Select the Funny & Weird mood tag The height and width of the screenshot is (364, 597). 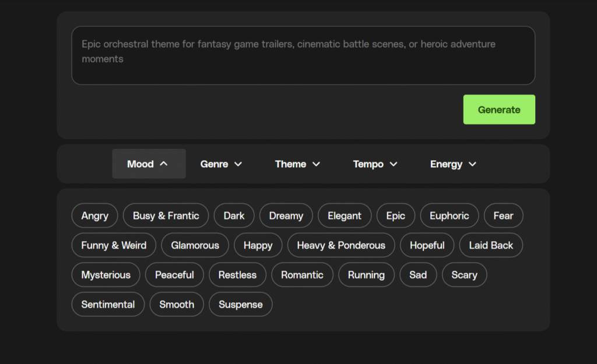click(x=114, y=245)
